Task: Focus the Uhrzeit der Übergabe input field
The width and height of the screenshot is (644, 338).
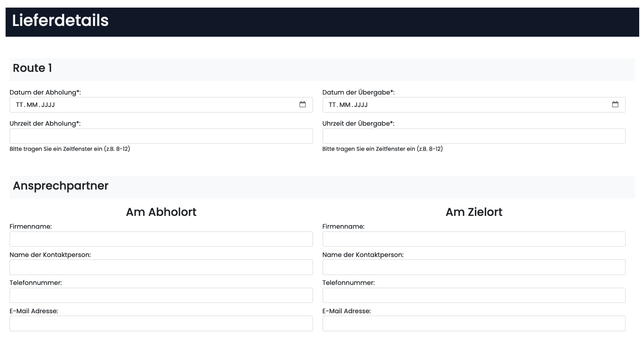Action: (x=474, y=136)
